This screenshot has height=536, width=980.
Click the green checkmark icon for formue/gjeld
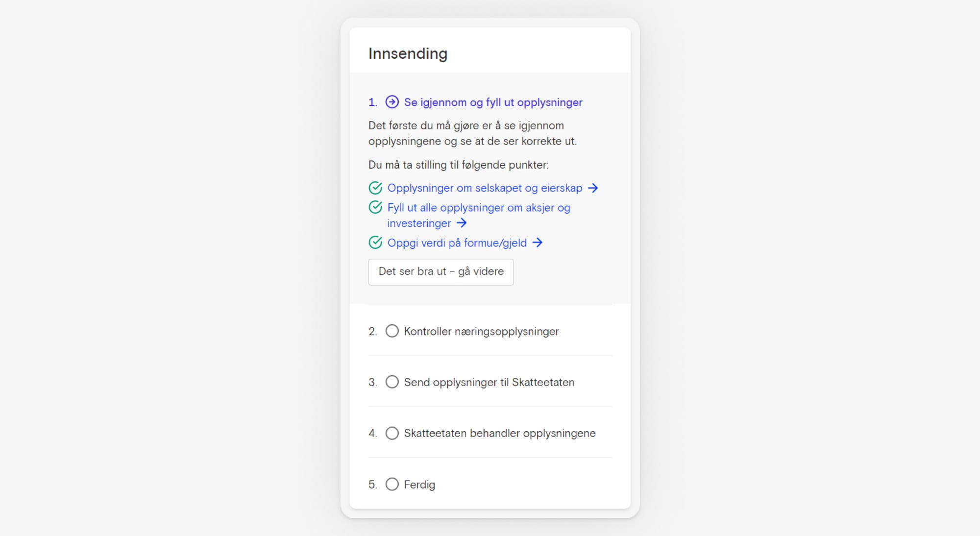375,243
